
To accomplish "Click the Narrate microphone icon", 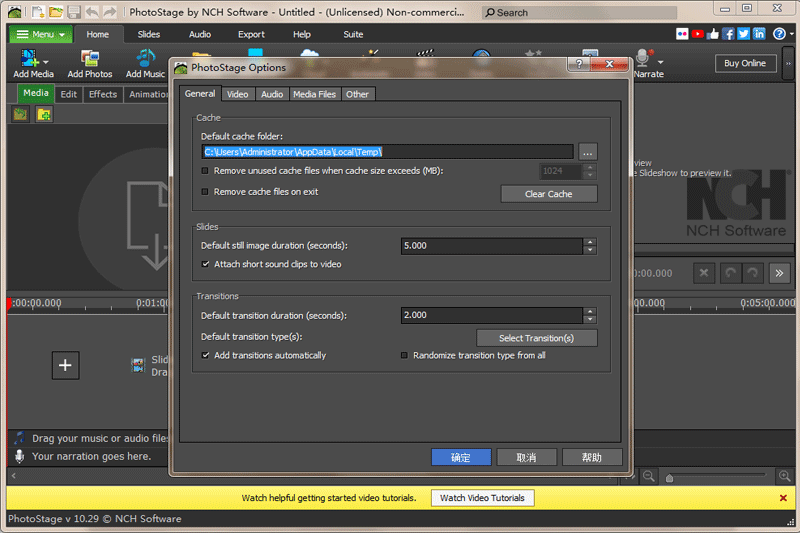I will (x=643, y=58).
